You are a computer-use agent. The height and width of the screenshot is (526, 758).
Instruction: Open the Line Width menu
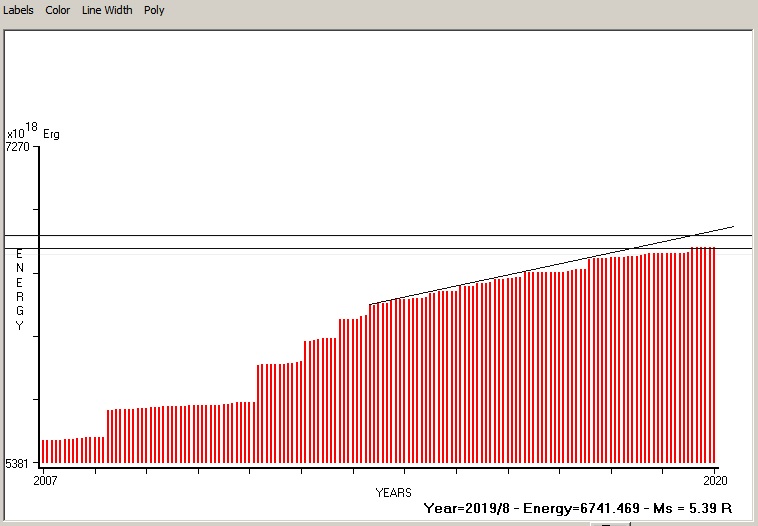point(106,10)
